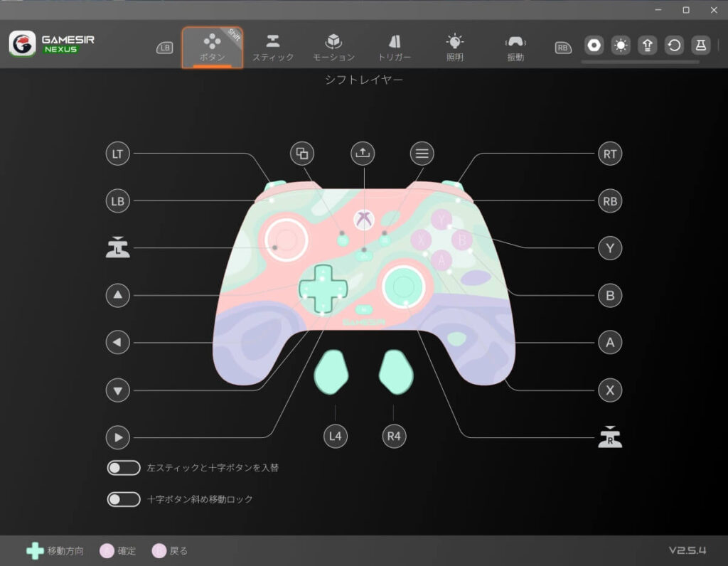Select the View button mapping icon
Image resolution: width=728 pixels, height=566 pixels.
302,153
